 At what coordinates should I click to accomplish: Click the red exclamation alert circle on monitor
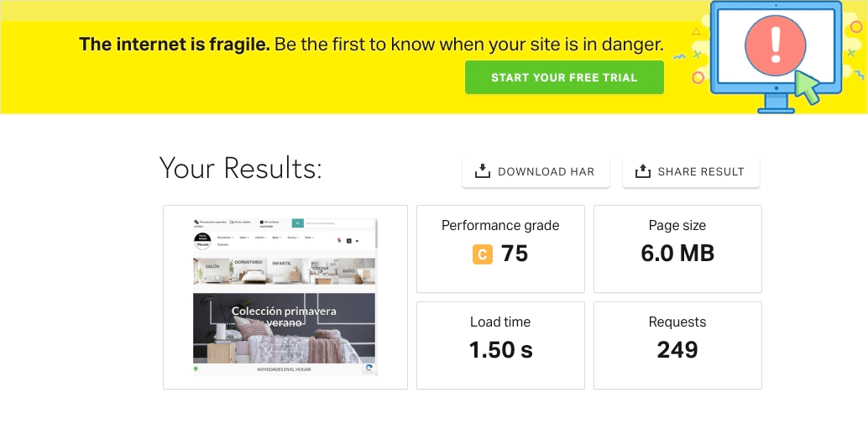click(775, 44)
